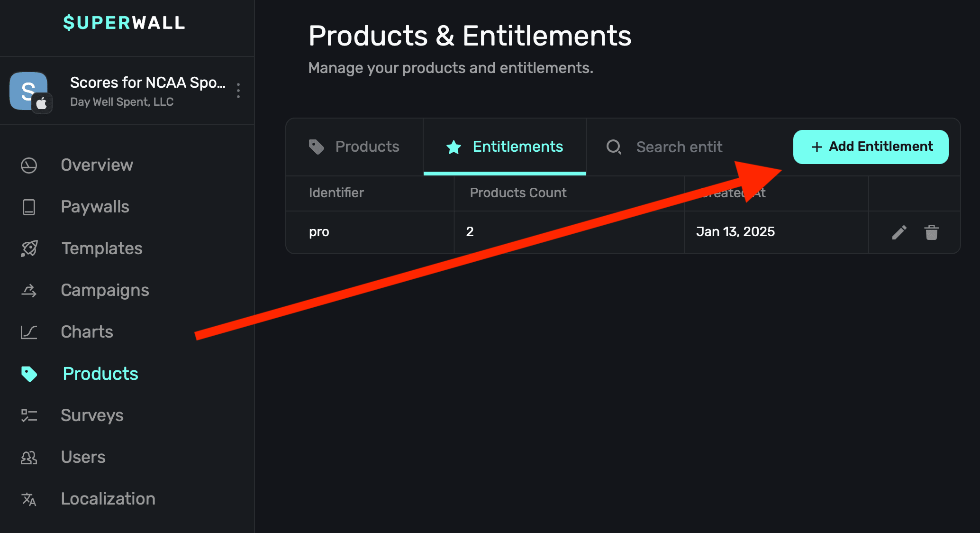Click the Overview chart icon in the sidebar
The width and height of the screenshot is (980, 533).
(x=29, y=165)
